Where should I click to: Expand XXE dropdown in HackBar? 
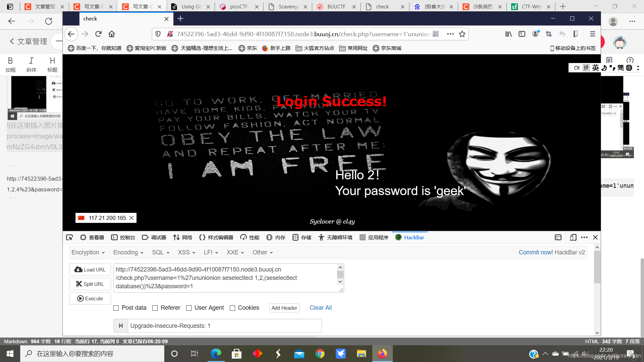click(x=235, y=252)
